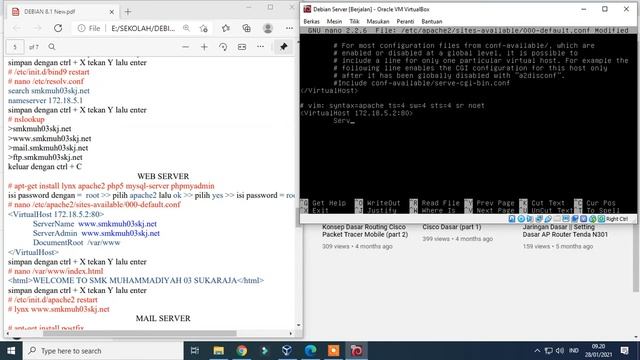640x360 pixels.
Task: Open the Edge profile avatar
Action: (x=268, y=28)
